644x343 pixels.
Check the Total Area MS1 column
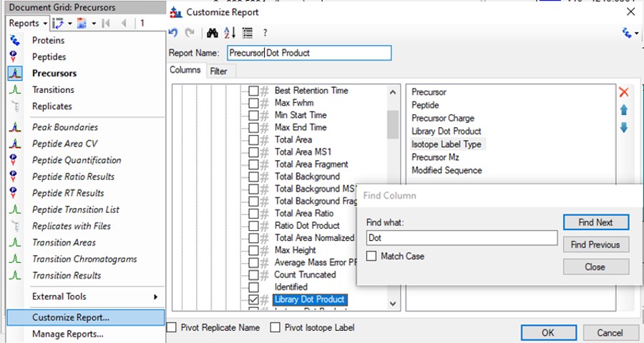pos(253,152)
